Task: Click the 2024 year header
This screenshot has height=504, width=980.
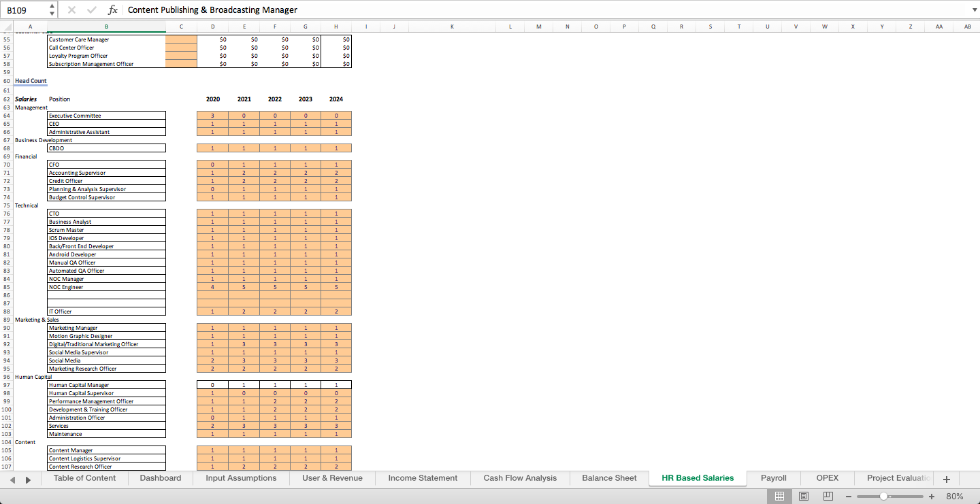Action: click(x=336, y=99)
